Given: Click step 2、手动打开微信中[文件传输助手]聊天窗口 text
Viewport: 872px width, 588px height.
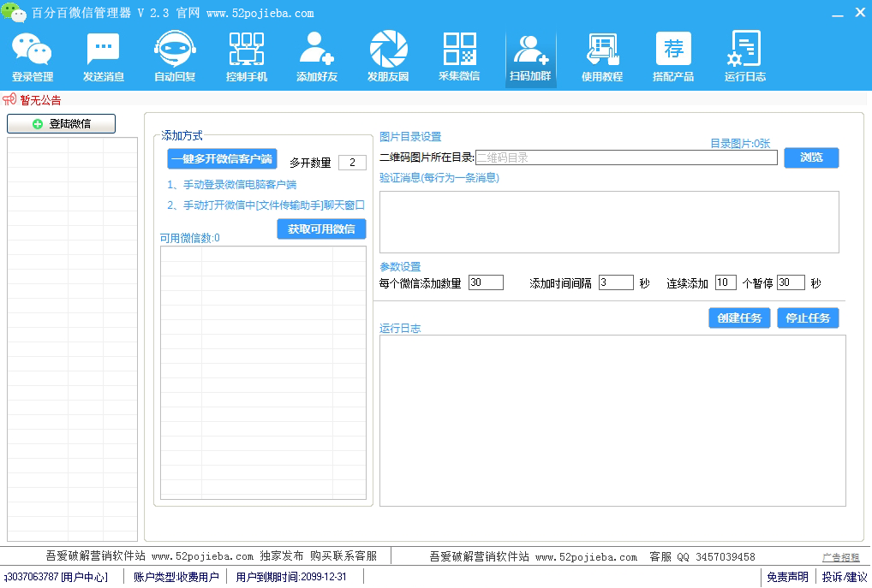Looking at the screenshot, I should 266,205.
